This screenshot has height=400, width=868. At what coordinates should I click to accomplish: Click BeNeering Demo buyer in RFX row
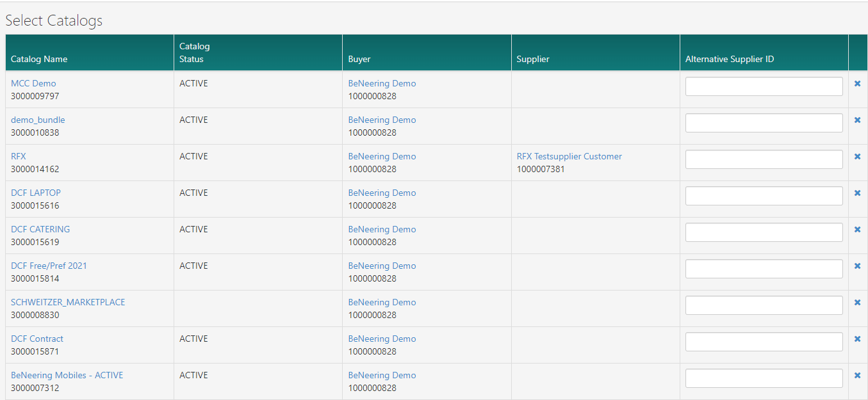coord(382,156)
